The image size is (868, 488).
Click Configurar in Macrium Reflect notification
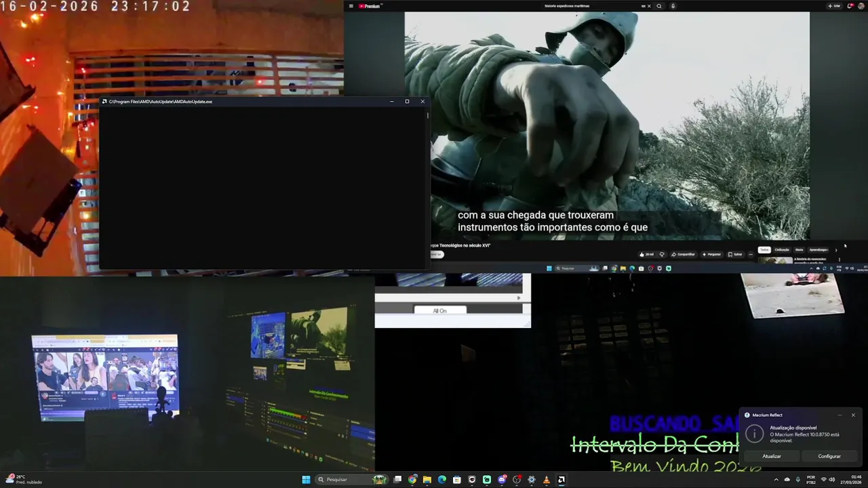829,456
